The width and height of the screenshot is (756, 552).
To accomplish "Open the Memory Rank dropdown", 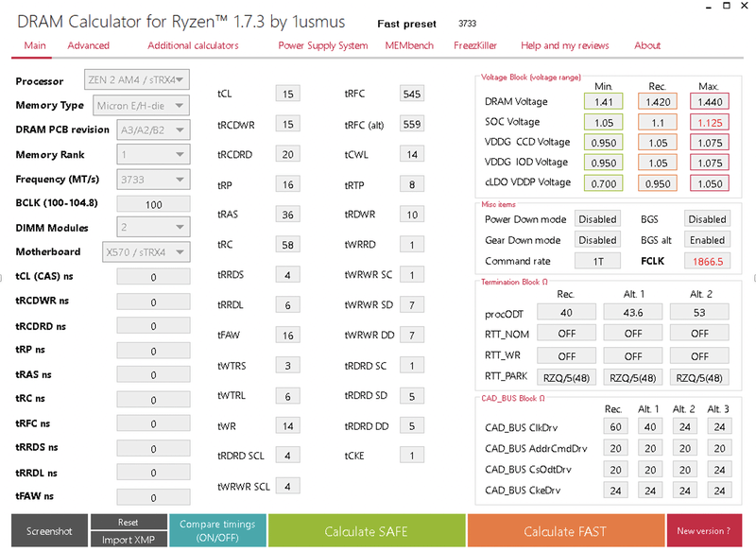I will tap(153, 155).
